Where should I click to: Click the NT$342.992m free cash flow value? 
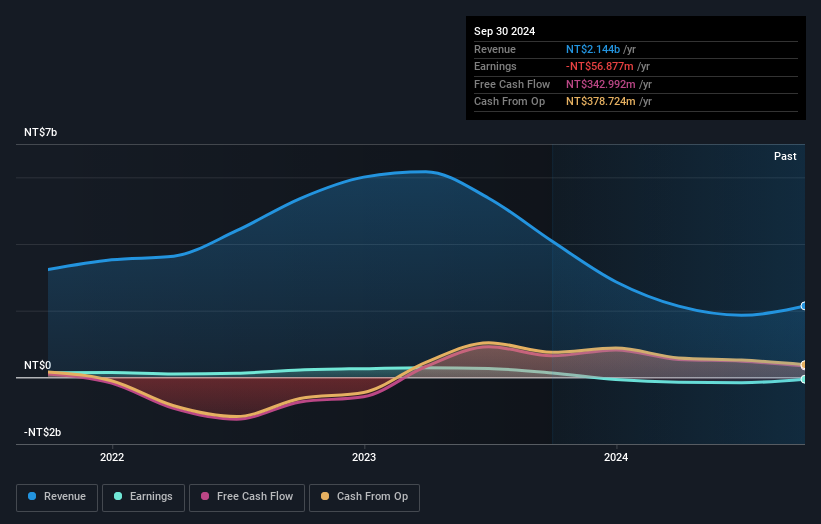click(x=601, y=84)
